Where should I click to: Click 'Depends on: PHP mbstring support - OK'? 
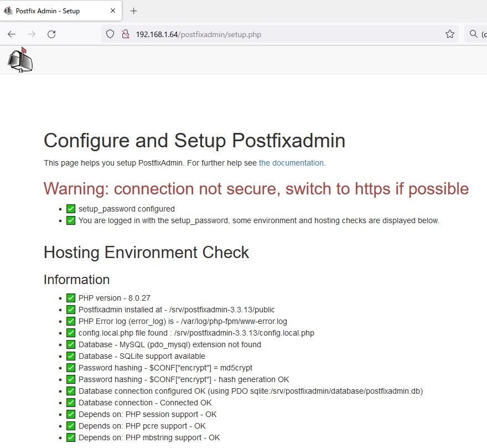click(x=149, y=437)
